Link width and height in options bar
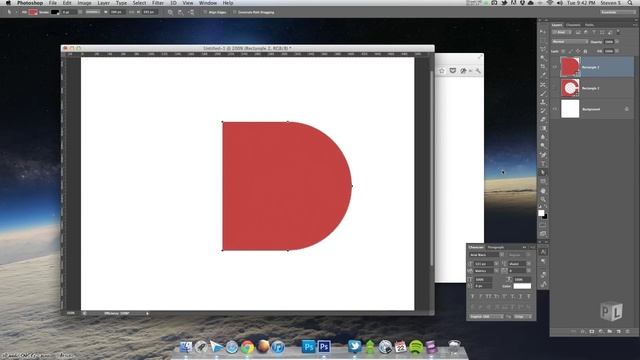Screen dimensions: 640x360 click(131, 12)
